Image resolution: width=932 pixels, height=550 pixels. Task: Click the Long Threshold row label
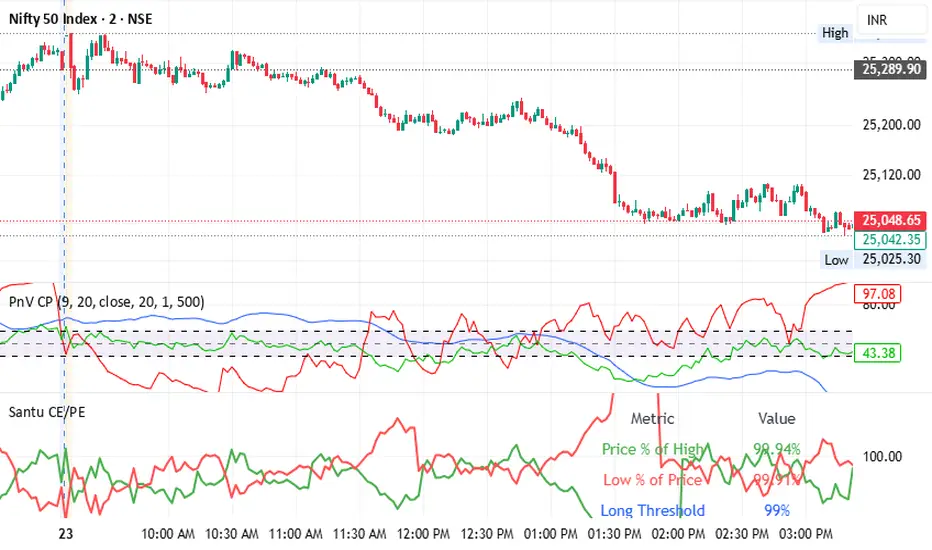point(653,510)
